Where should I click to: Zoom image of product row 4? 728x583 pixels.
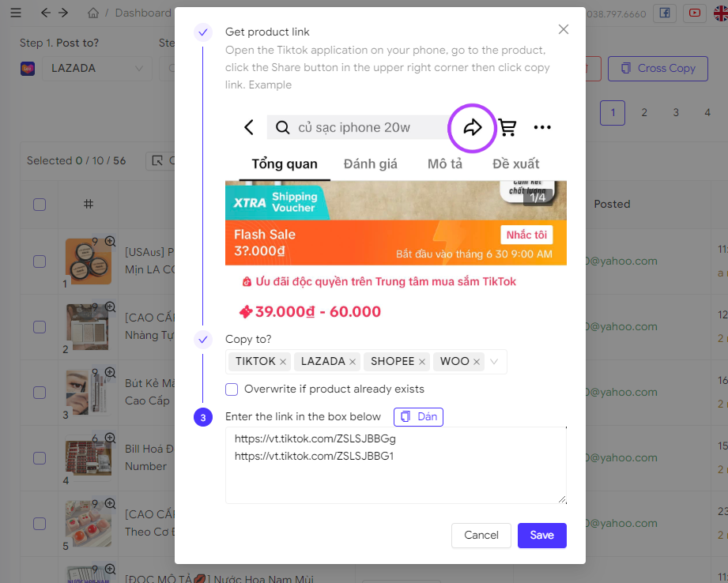coord(110,438)
